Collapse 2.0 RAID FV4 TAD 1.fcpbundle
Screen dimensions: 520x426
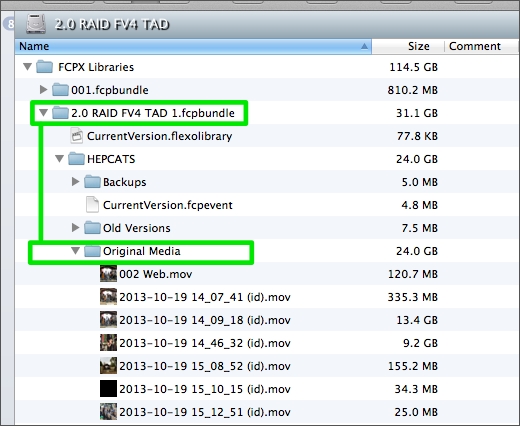(x=43, y=113)
